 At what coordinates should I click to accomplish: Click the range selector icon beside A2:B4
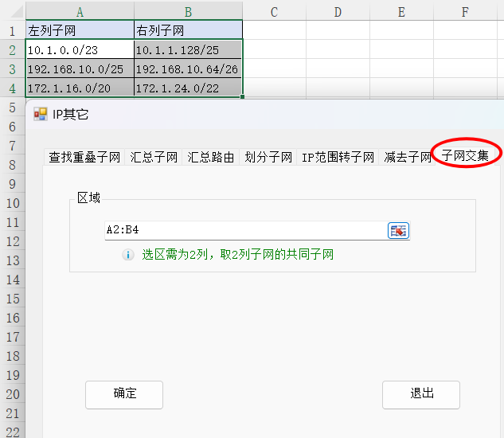click(398, 231)
